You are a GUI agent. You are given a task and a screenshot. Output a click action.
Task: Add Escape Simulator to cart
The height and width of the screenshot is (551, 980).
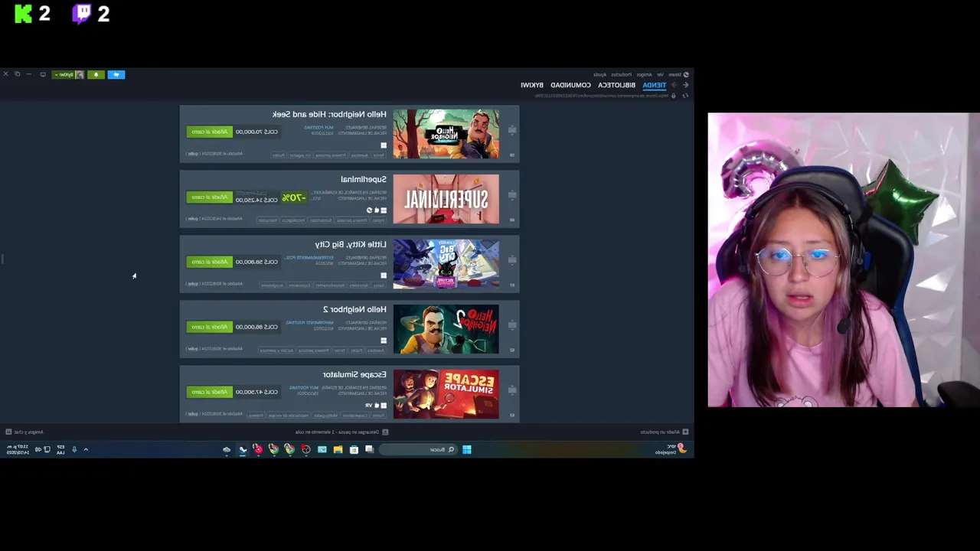point(209,392)
